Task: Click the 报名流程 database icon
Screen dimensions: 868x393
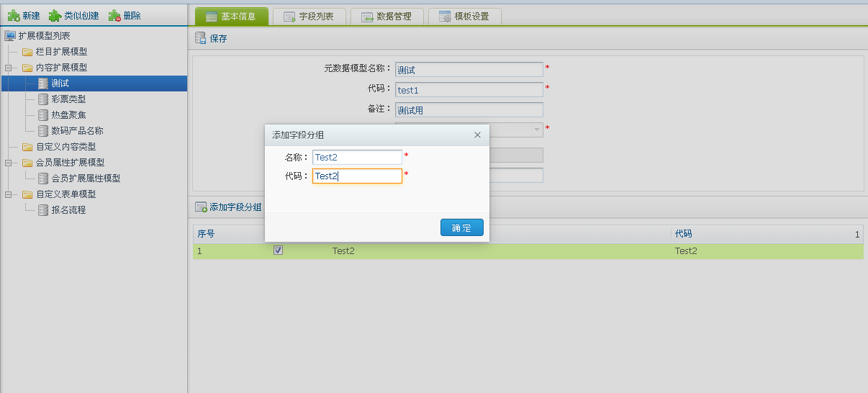Action: (43, 210)
